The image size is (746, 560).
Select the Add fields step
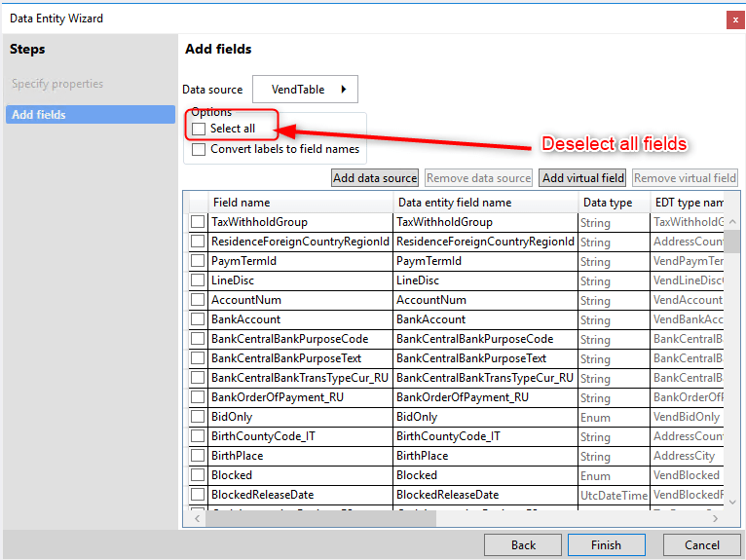(39, 115)
